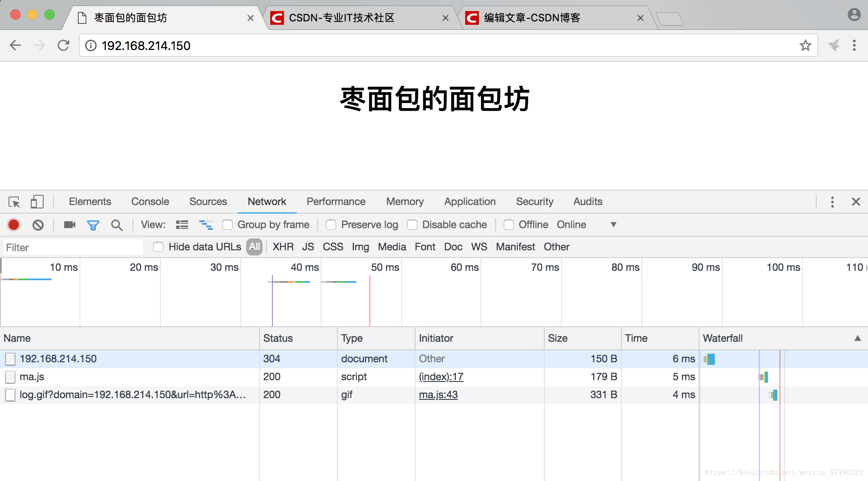Filter requests by WS
868x481 pixels.
click(479, 247)
